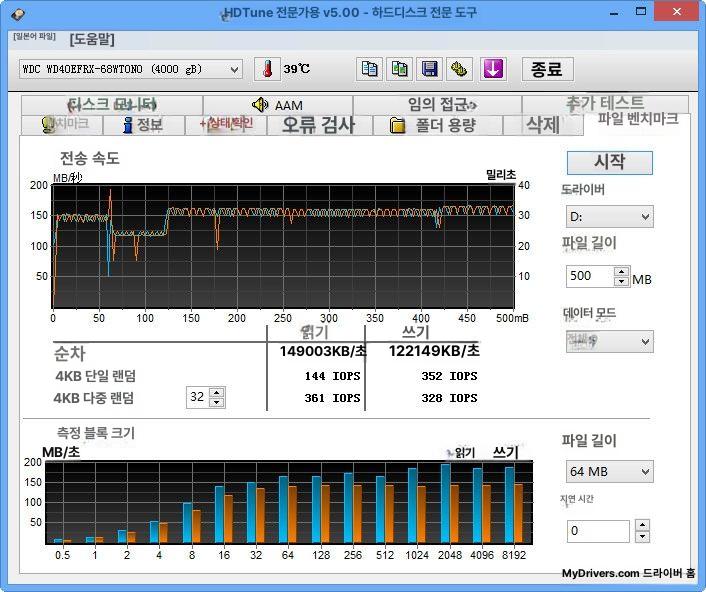Expand the 드라이버 drive dropdown showing D:
Viewport: 706px width, 592px height.
click(608, 216)
